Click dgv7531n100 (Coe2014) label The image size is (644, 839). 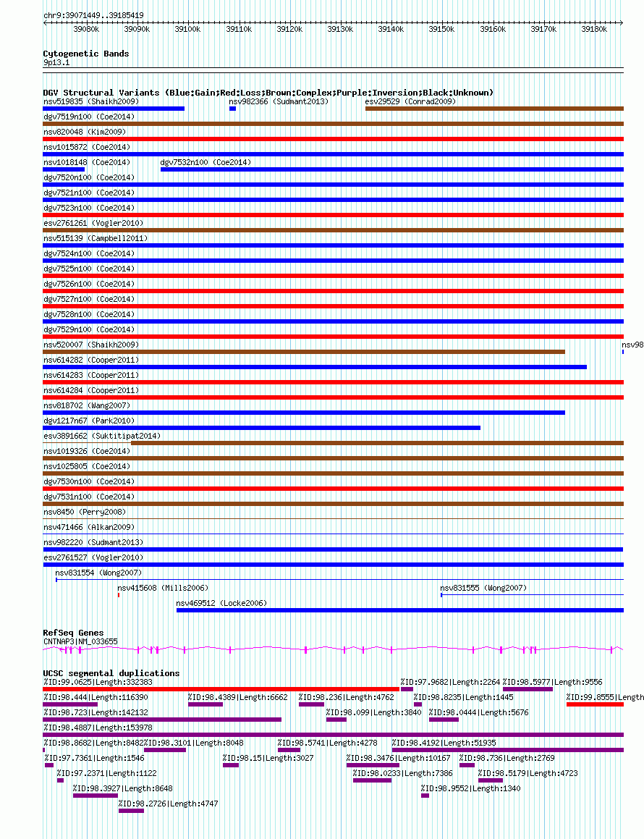[89, 497]
